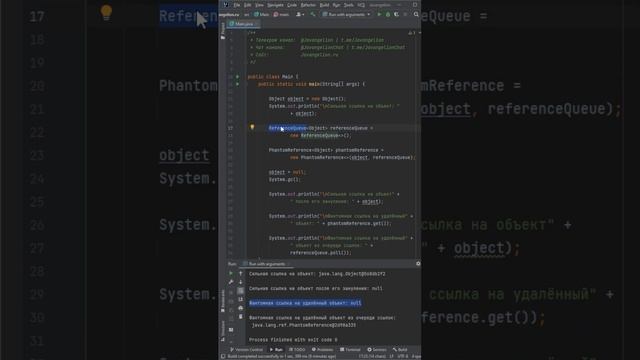Screen dimensions: 640x360
Task: Click Down the stack trace arrow
Action: [x=240, y=282]
